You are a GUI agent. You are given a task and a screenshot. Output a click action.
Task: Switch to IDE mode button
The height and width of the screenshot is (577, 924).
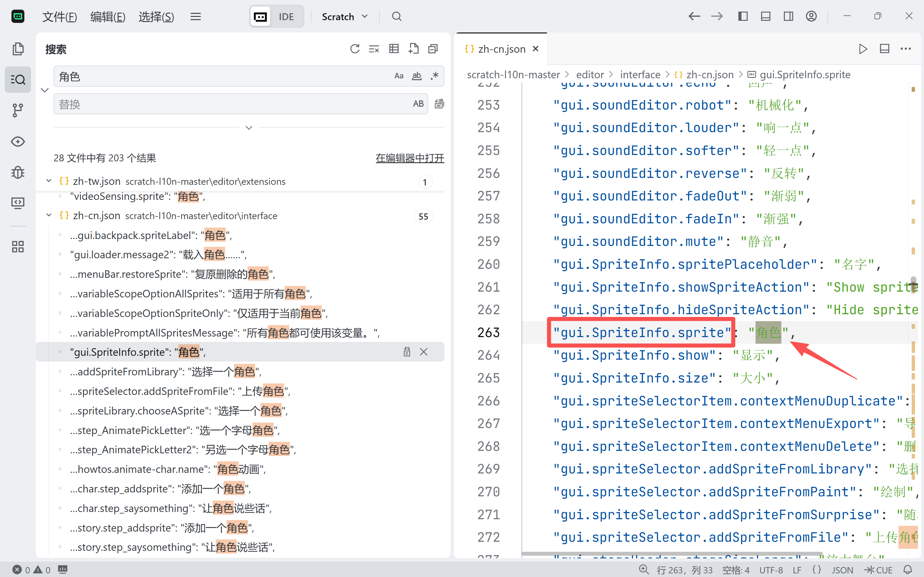pyautogui.click(x=286, y=17)
